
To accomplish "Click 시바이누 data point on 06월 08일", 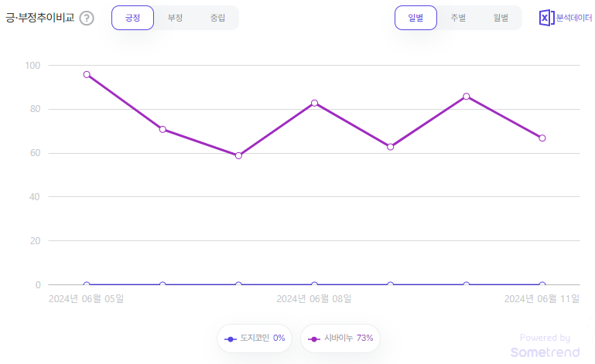I will pos(314,103).
